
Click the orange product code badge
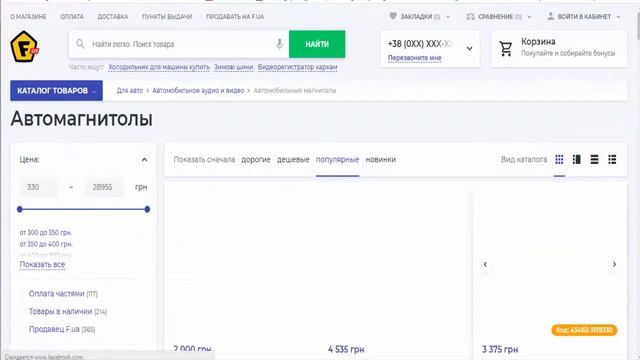pyautogui.click(x=584, y=330)
